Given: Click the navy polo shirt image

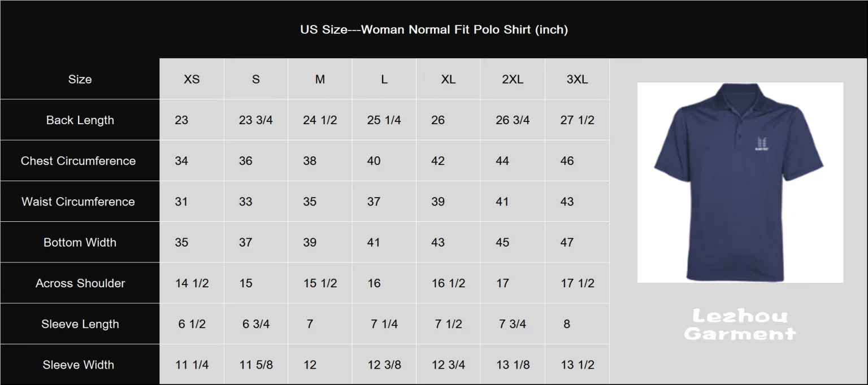Looking at the screenshot, I should (x=740, y=182).
